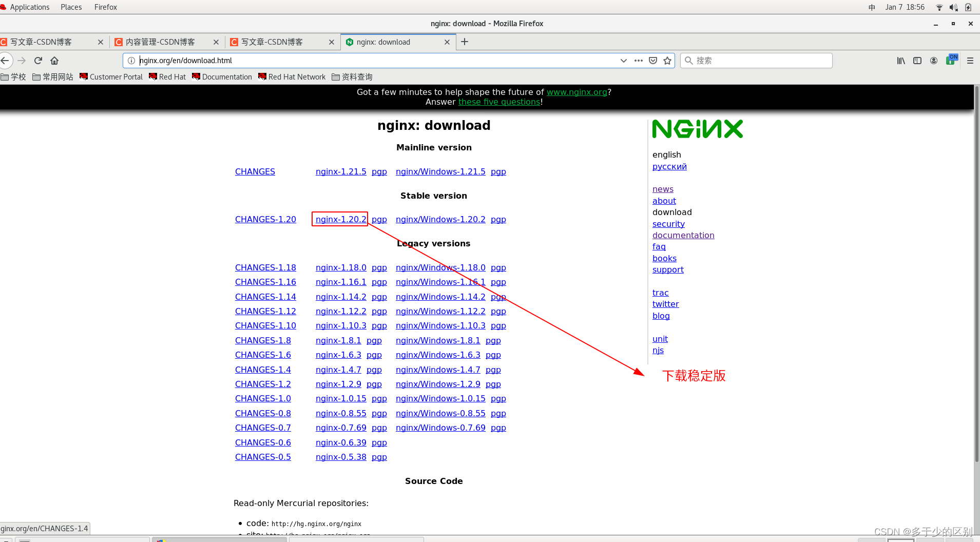Click the 搜索 search box
The image size is (980, 542).
pyautogui.click(x=756, y=61)
